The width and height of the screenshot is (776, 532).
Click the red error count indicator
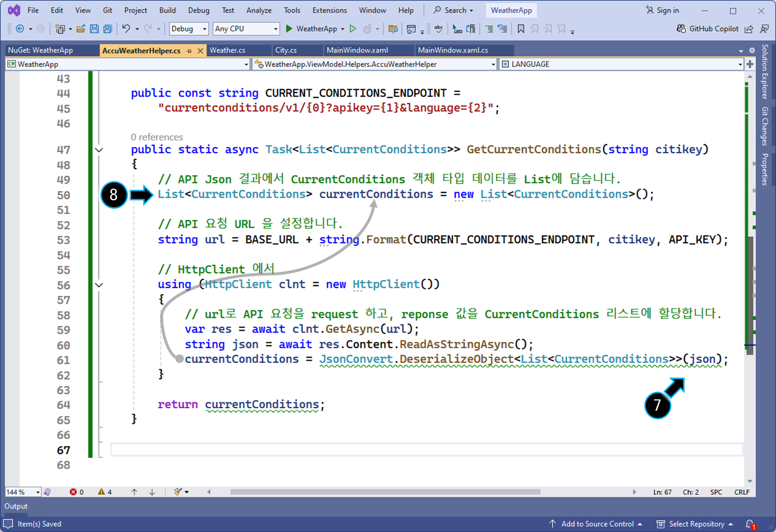click(76, 492)
